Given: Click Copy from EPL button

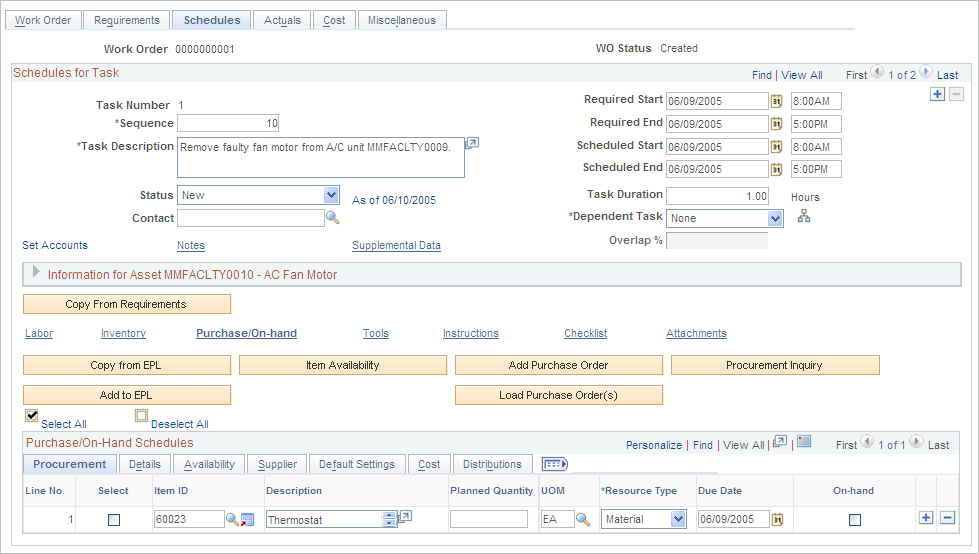Looking at the screenshot, I should coord(127,365).
